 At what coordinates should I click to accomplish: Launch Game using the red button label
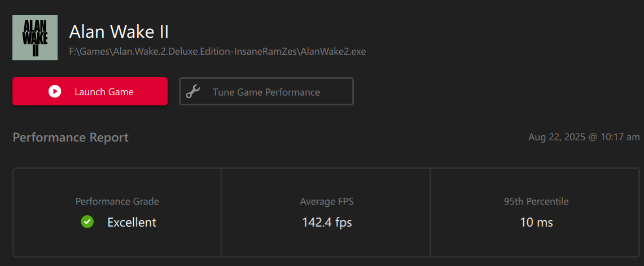click(104, 92)
